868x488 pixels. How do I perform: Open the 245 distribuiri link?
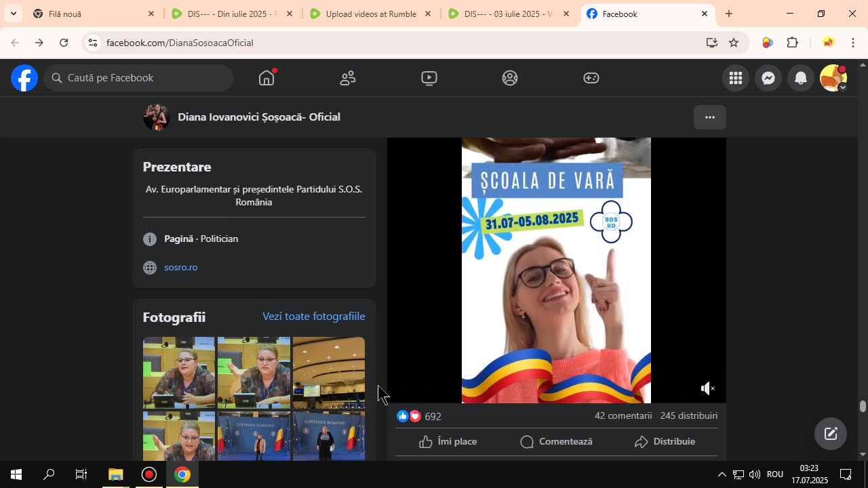[x=689, y=415]
